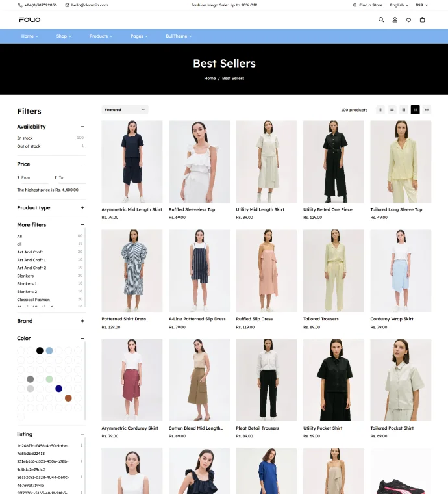
Task: Open Tailored Trousers product image
Action: point(334,270)
